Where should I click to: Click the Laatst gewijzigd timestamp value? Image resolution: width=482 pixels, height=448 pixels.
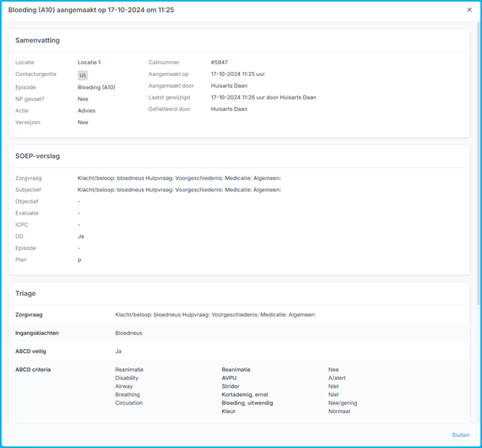point(263,97)
